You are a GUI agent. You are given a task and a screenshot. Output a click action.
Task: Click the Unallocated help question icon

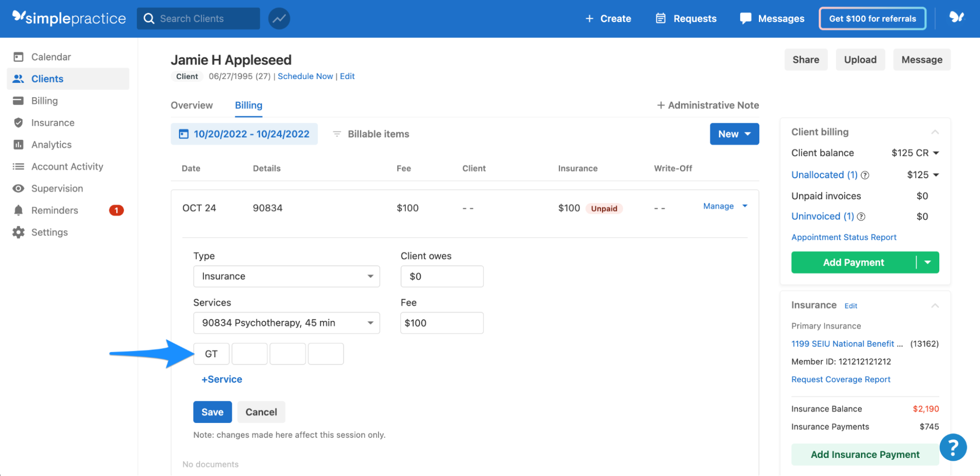865,175
